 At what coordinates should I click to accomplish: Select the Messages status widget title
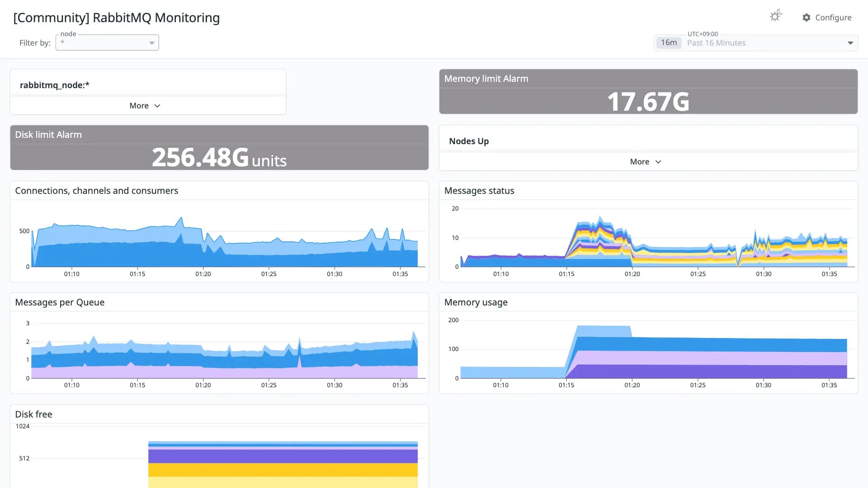point(479,191)
